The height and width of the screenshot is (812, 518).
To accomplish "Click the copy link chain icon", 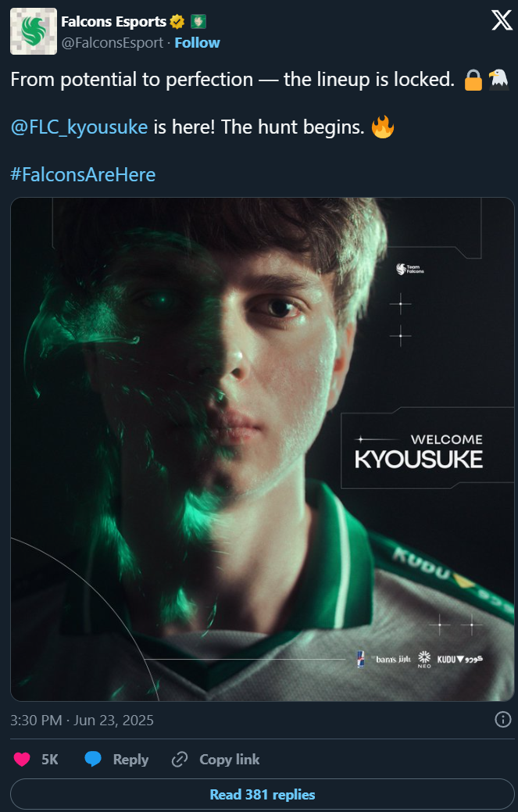I will [x=180, y=759].
